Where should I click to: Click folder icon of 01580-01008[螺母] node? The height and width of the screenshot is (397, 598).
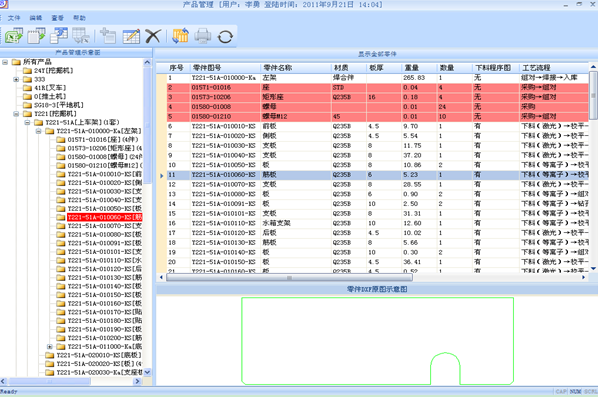61,157
